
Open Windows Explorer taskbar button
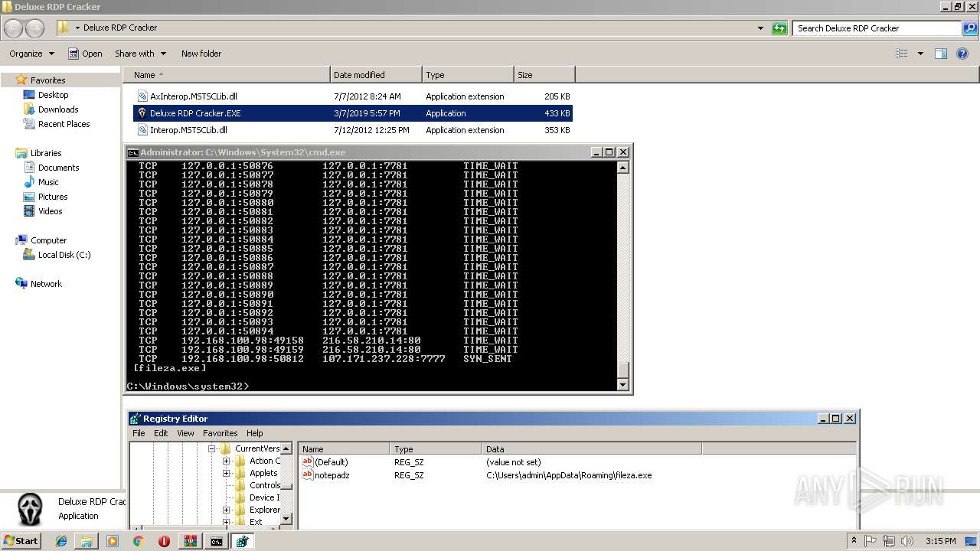tap(87, 541)
